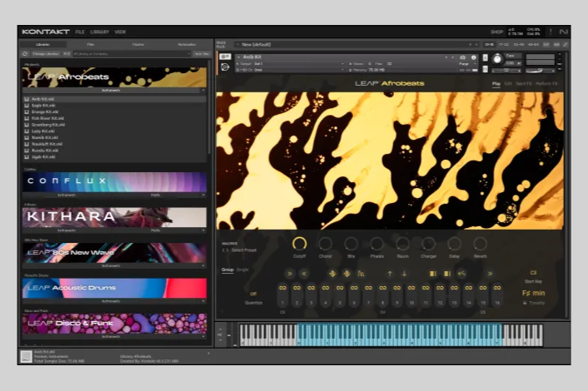Click the Reverb macro knob
This screenshot has width=588, height=391.
click(480, 244)
